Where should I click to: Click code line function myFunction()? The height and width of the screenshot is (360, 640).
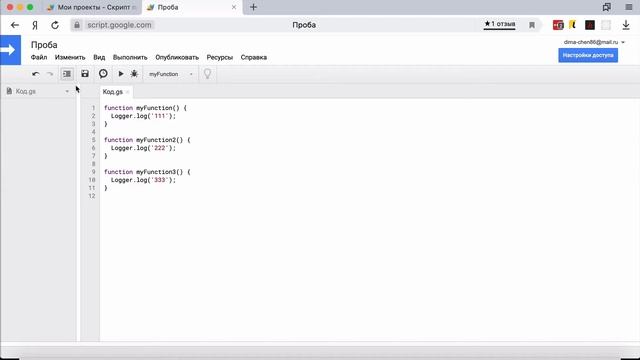coord(145,108)
